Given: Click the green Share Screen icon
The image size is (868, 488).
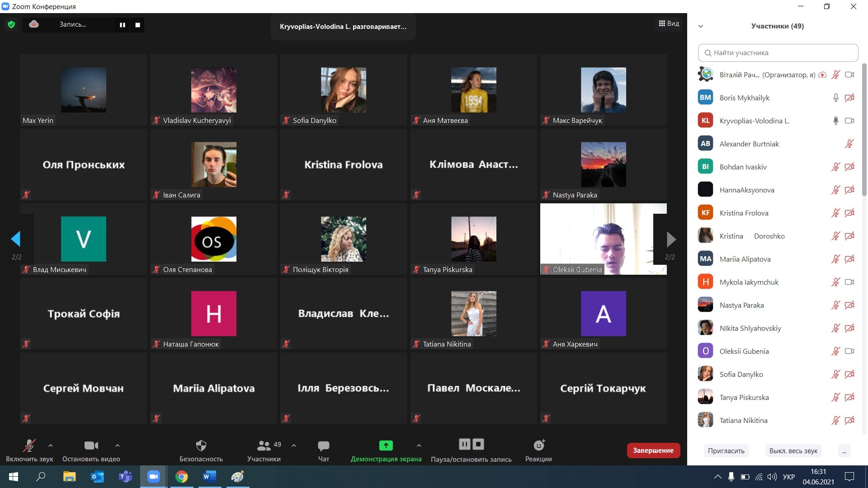Looking at the screenshot, I should click(x=386, y=446).
